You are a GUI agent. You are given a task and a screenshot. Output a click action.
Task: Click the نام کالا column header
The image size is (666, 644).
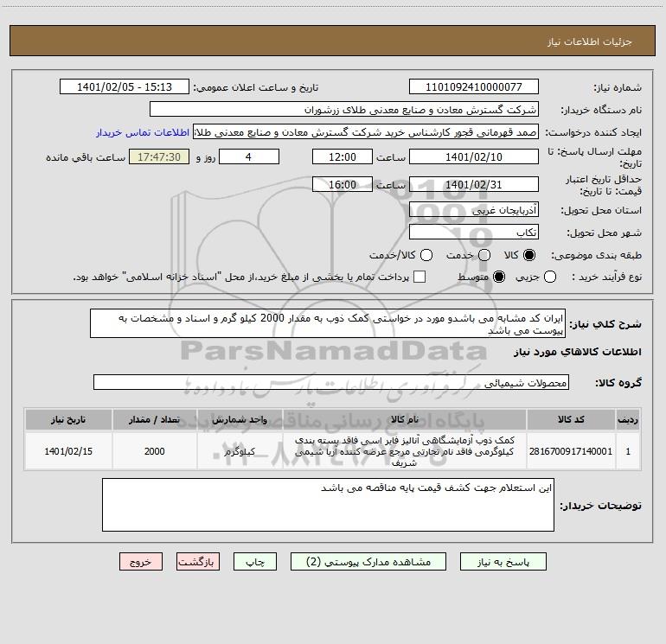tap(405, 420)
